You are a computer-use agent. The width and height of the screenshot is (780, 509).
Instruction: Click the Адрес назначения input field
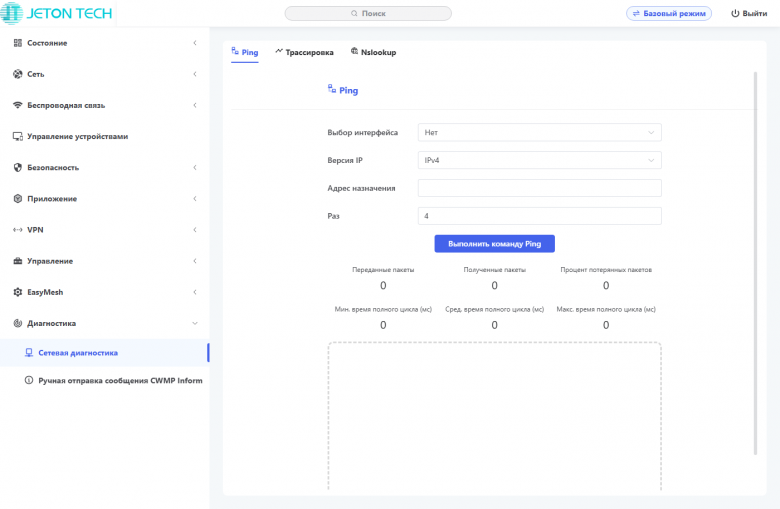539,188
